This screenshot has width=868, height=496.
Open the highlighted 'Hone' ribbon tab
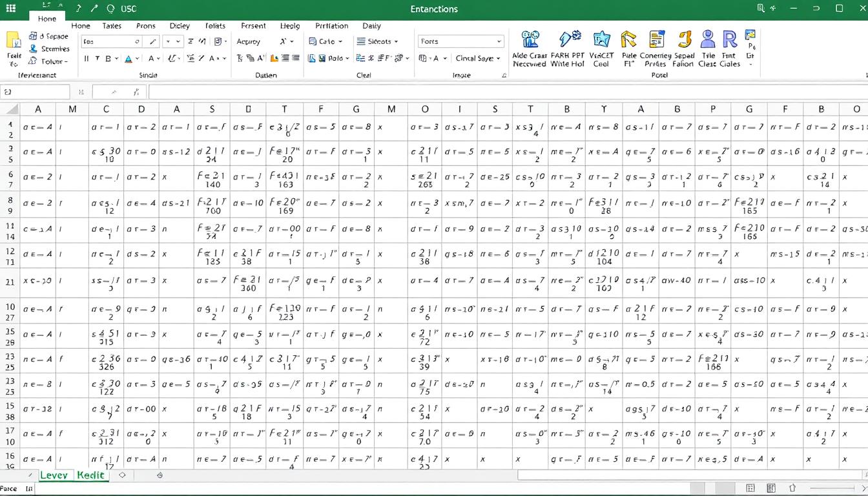pyautogui.click(x=47, y=19)
